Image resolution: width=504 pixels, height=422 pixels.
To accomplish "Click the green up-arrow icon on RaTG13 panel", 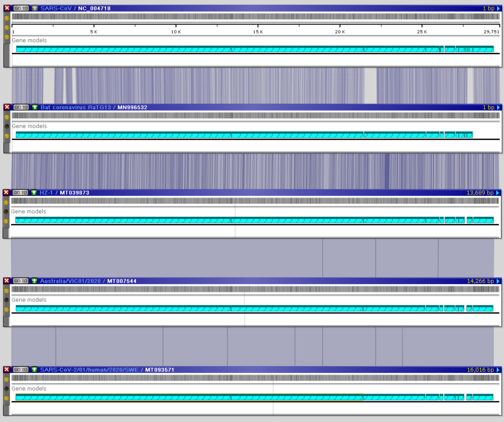I will 35,107.
